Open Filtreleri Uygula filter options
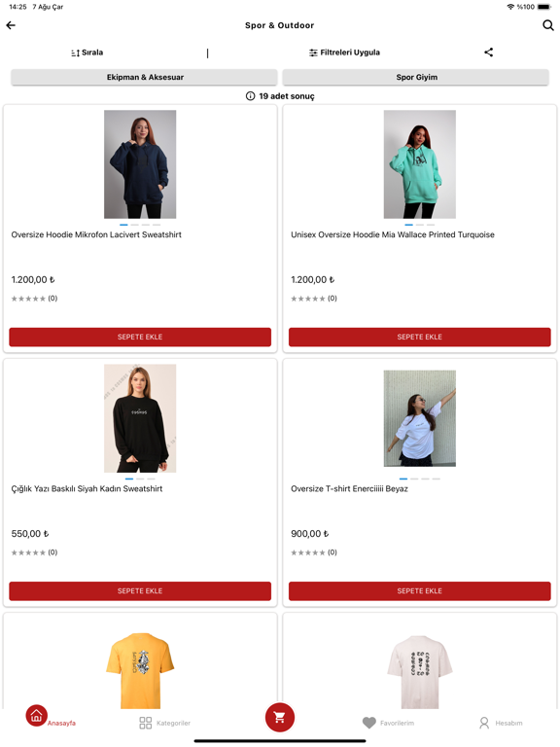The image size is (560, 747). pyautogui.click(x=344, y=53)
